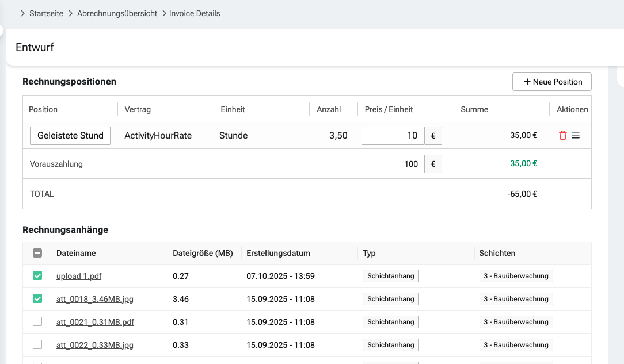Sort attachments by Dateigröße (MB) column
The image size is (624, 364).
(x=203, y=253)
